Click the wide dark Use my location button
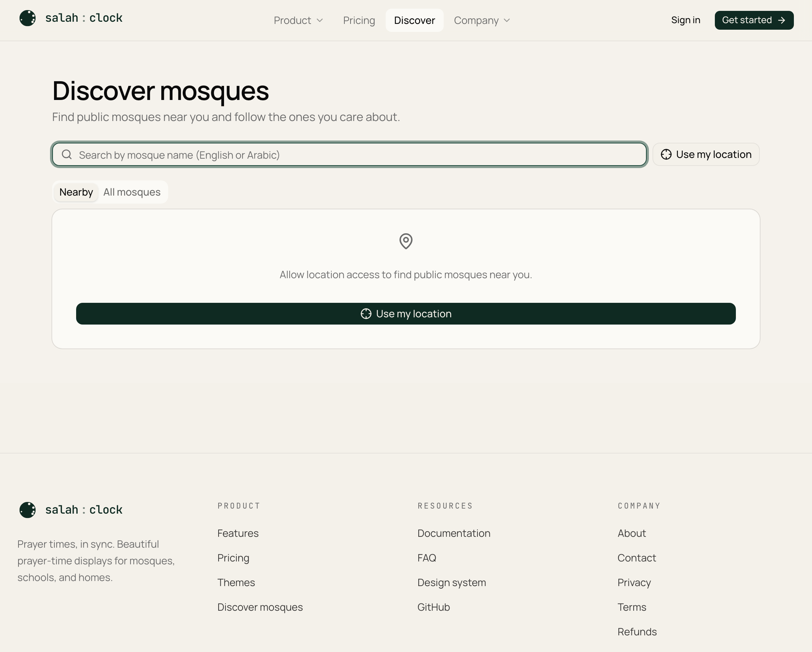The height and width of the screenshot is (652, 812). (x=406, y=314)
